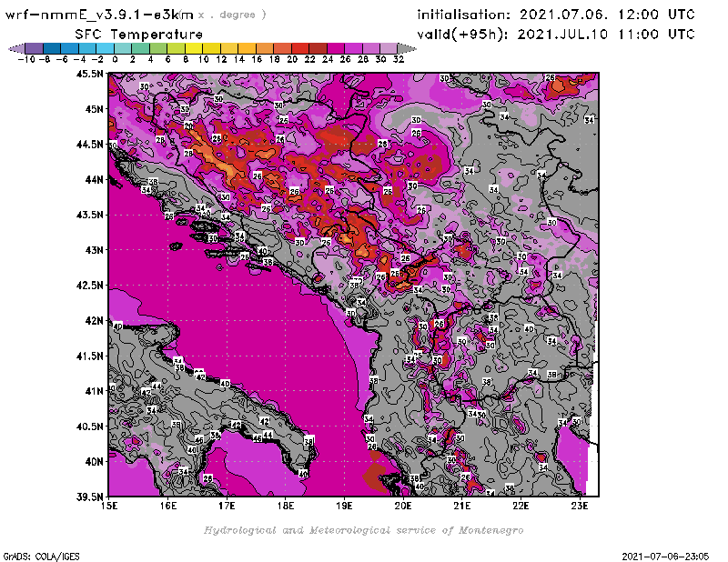
Task: Click the longitude label '16E'
Action: (168, 506)
